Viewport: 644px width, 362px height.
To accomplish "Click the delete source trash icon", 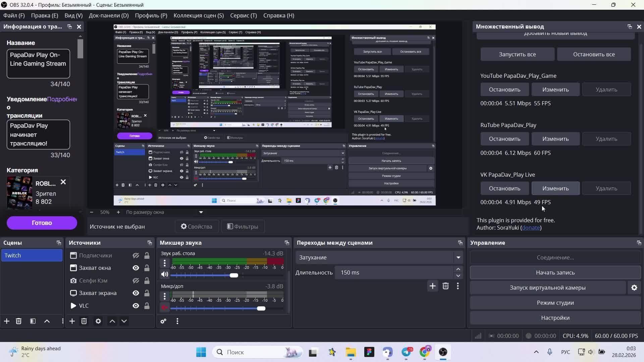I will click(84, 321).
